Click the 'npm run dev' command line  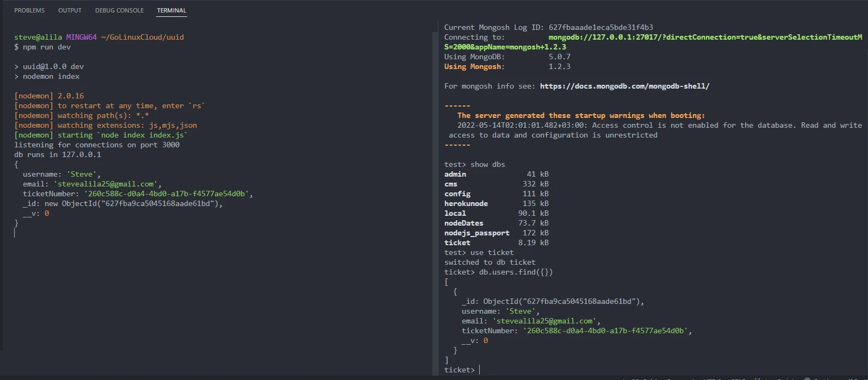47,47
